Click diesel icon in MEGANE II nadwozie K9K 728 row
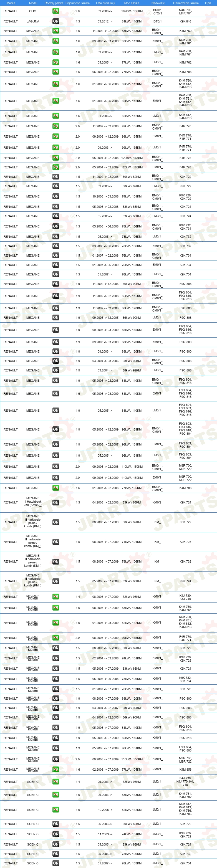 pos(55,542)
